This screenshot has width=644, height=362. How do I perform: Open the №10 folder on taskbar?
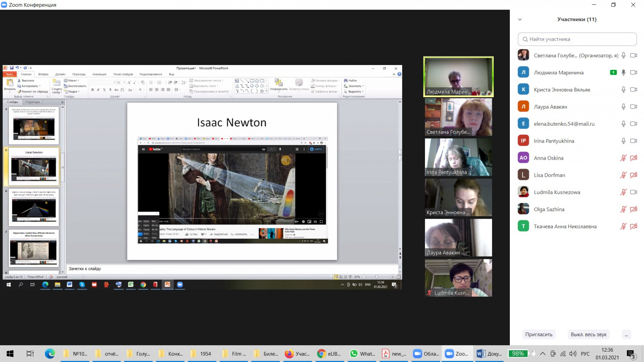pos(76,354)
